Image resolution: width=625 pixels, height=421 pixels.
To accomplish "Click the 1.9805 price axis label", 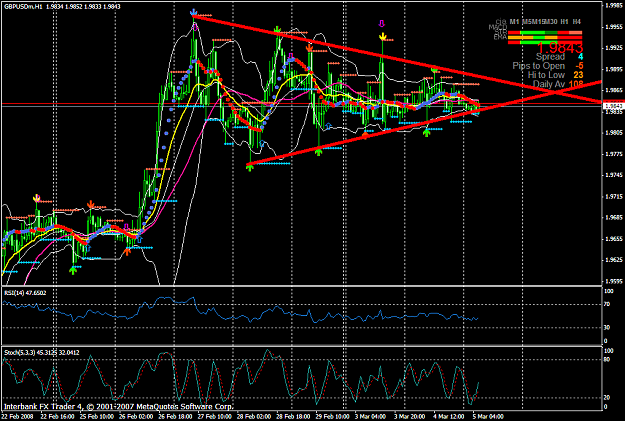I will pyautogui.click(x=614, y=132).
